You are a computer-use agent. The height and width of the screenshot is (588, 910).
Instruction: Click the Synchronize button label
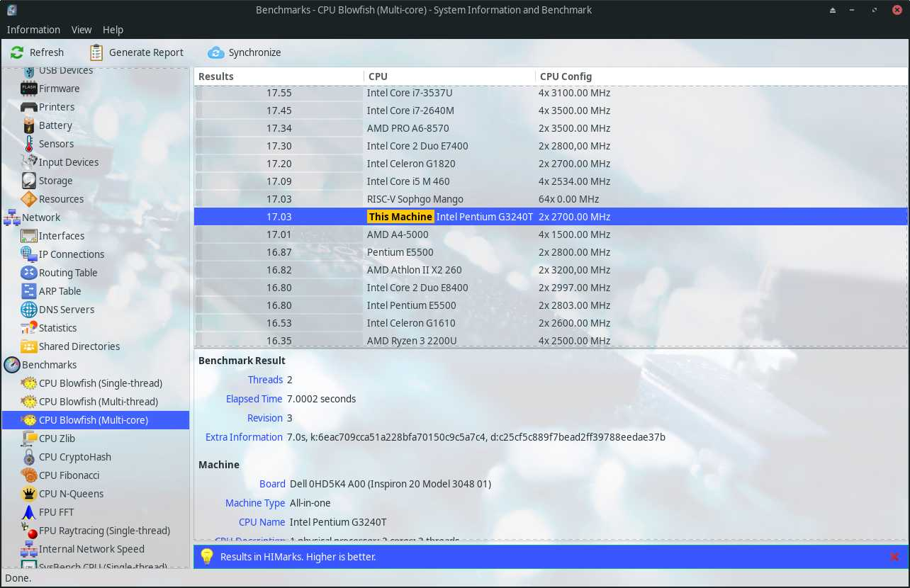point(254,52)
